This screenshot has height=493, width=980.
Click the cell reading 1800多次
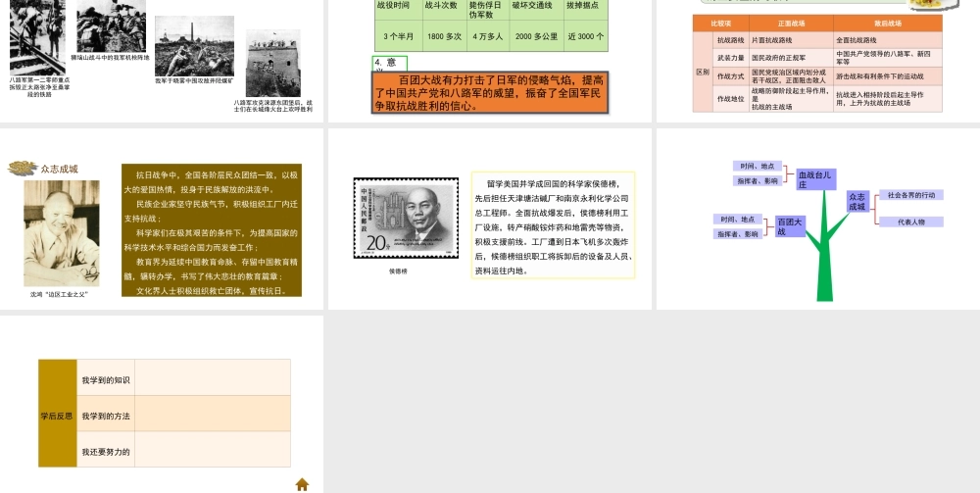tap(444, 36)
